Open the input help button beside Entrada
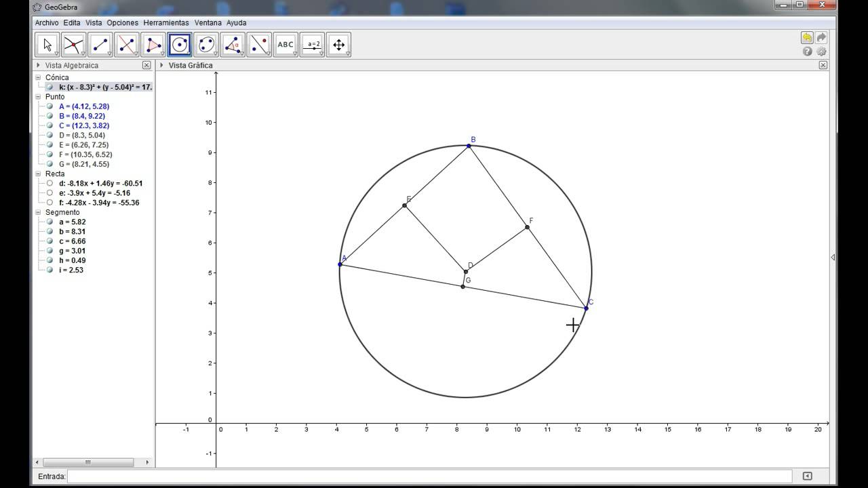 coord(808,476)
